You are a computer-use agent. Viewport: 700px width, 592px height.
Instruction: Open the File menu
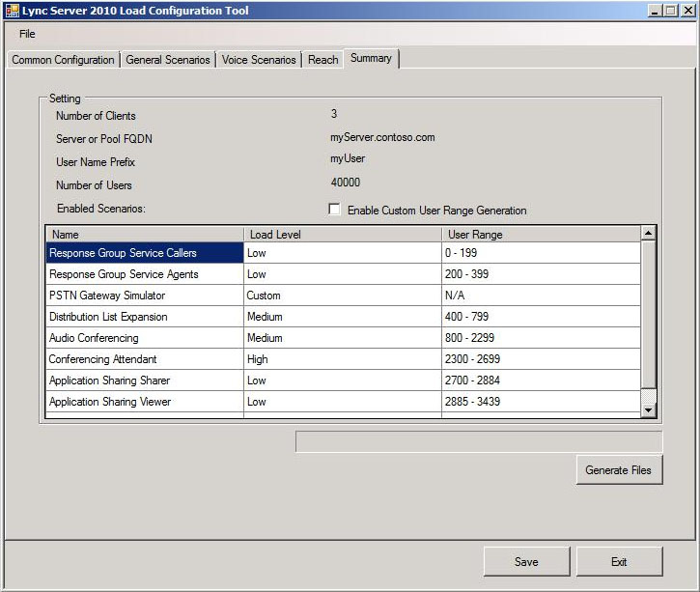tap(27, 34)
